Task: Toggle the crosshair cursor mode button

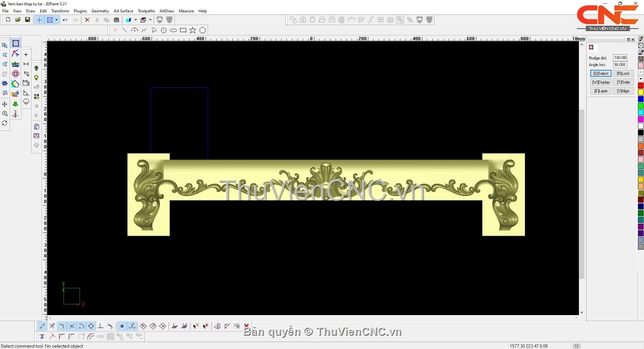Action: [39, 20]
